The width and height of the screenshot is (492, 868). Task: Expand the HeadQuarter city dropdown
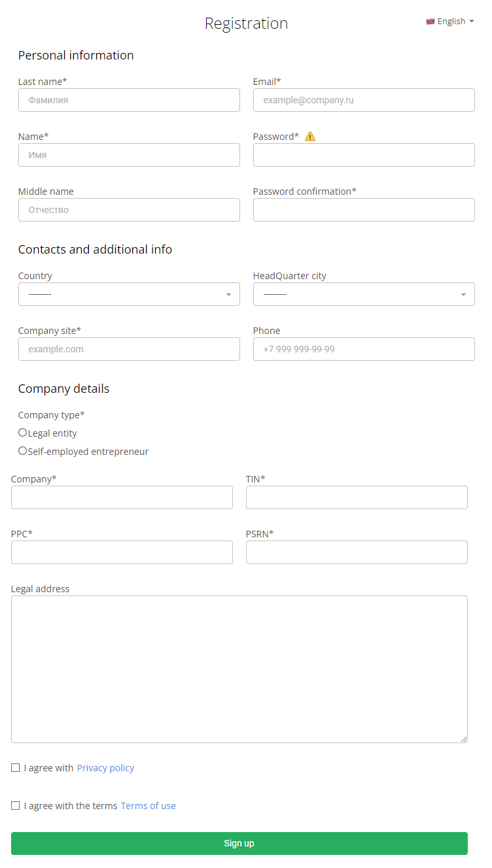coord(364,294)
